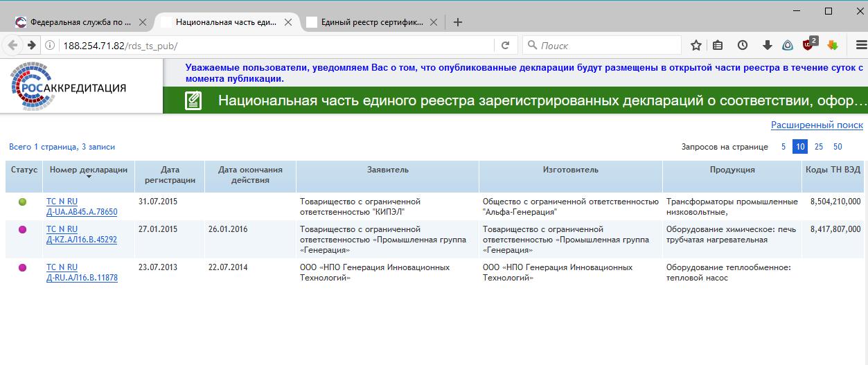Click the code 8,417,807,000
The width and height of the screenshot is (868, 365).
pyautogui.click(x=835, y=229)
